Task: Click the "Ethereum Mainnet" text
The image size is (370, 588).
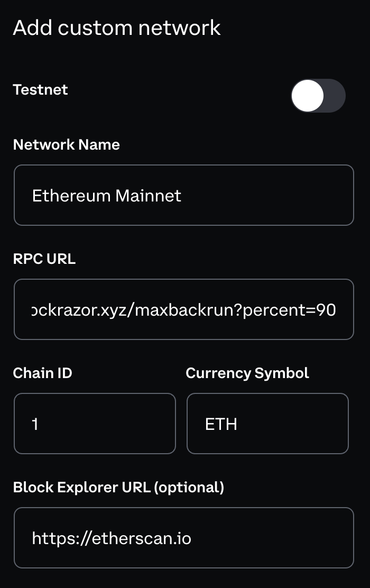Action: 106,196
